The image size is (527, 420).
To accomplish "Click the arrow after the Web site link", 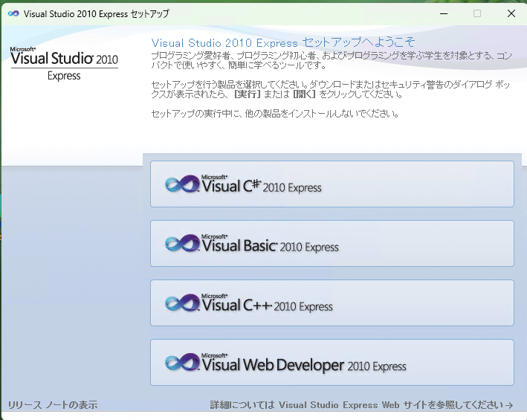I will (509, 405).
